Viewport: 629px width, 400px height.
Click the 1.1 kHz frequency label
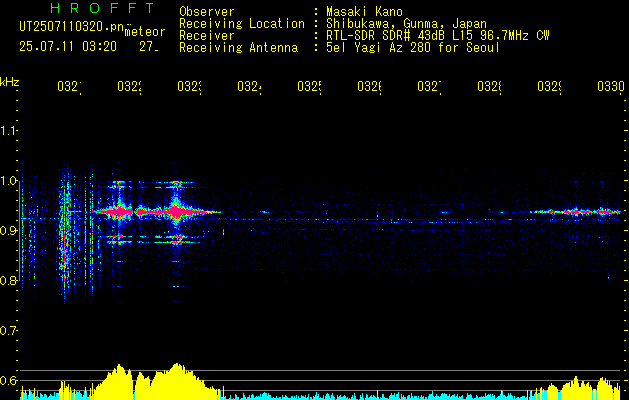click(8, 130)
